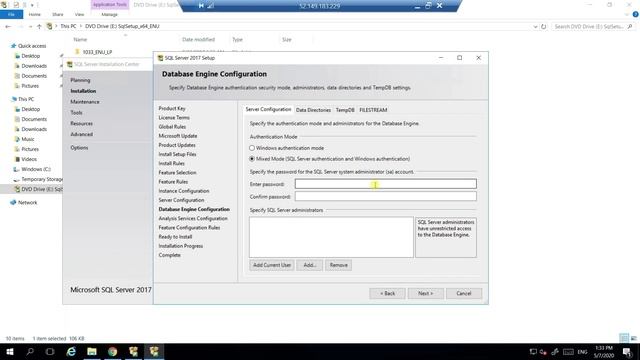Screen dimensions: 640x360
Task: Refresh the Explorer folder view
Action: pyautogui.click(x=544, y=27)
